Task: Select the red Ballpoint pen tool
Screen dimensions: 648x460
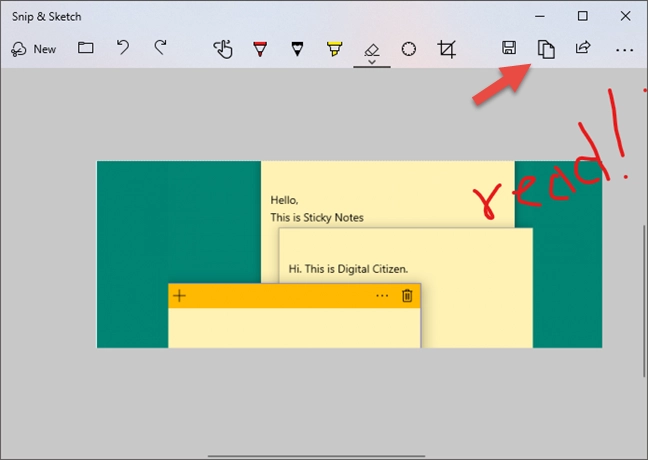Action: click(260, 49)
